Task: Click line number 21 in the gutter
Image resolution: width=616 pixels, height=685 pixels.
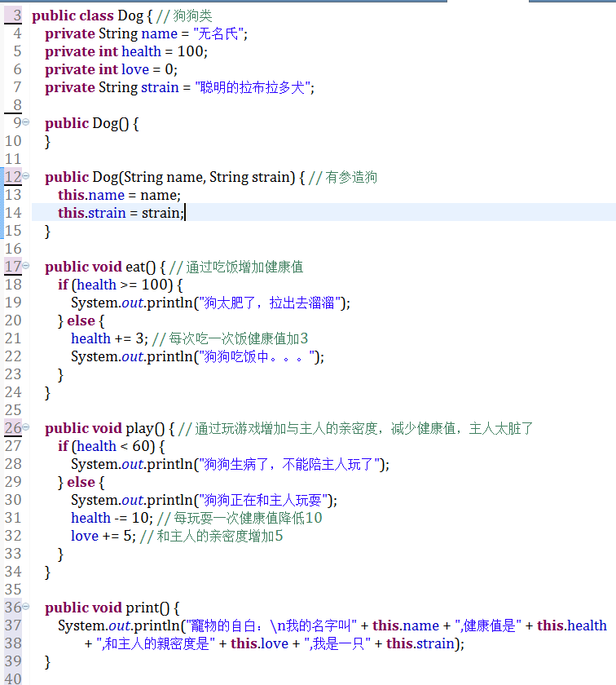Action: click(13, 338)
